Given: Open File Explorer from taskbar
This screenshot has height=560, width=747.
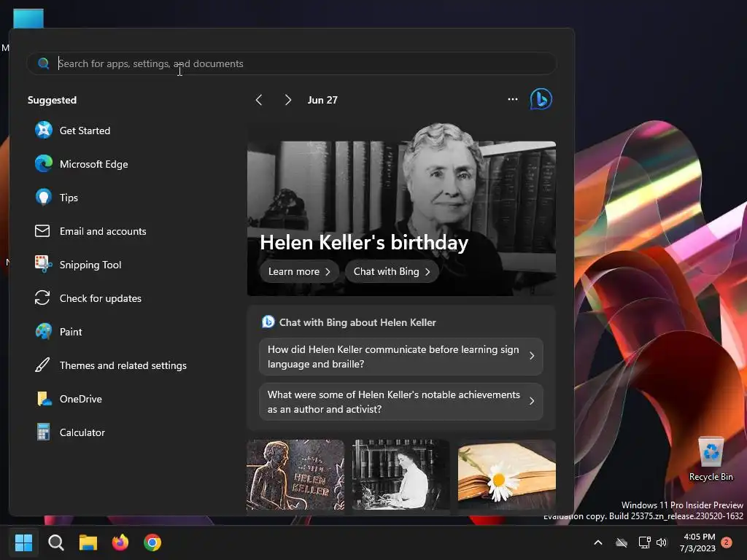Looking at the screenshot, I should pos(88,542).
